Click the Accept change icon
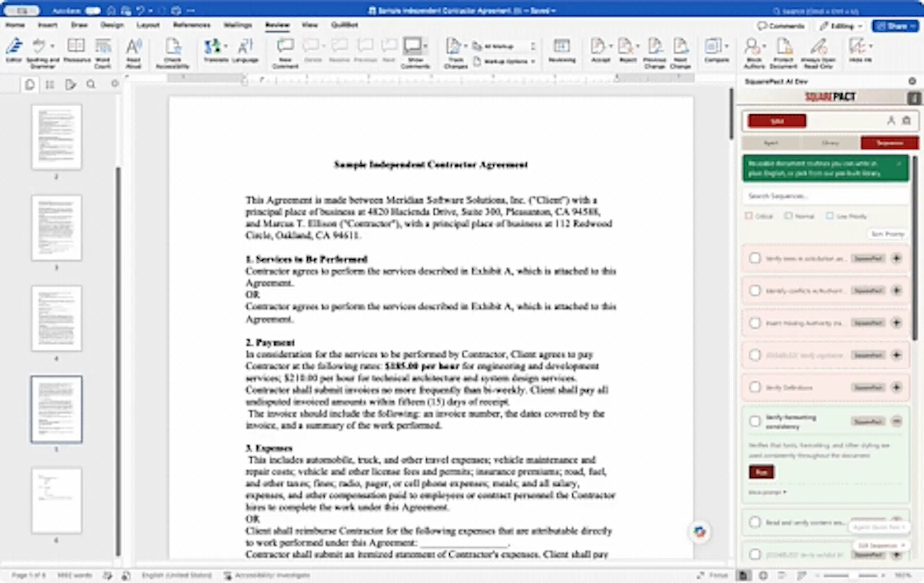This screenshot has width=924, height=583. coord(598,46)
